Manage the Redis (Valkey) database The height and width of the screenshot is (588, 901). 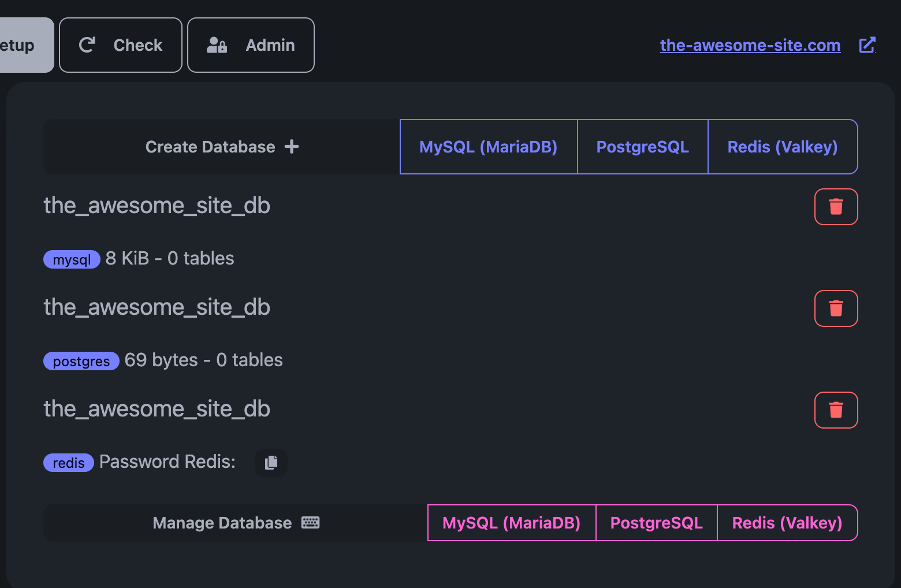pyautogui.click(x=787, y=523)
